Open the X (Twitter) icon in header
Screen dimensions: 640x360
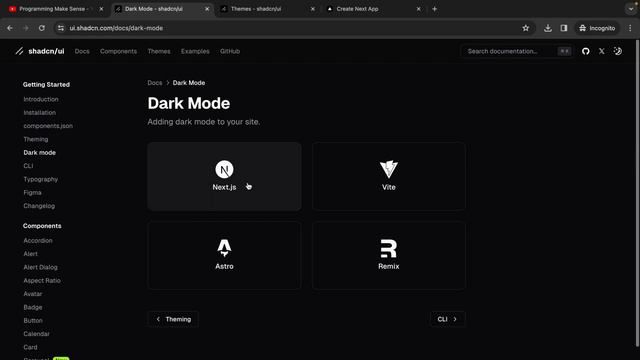pos(602,51)
